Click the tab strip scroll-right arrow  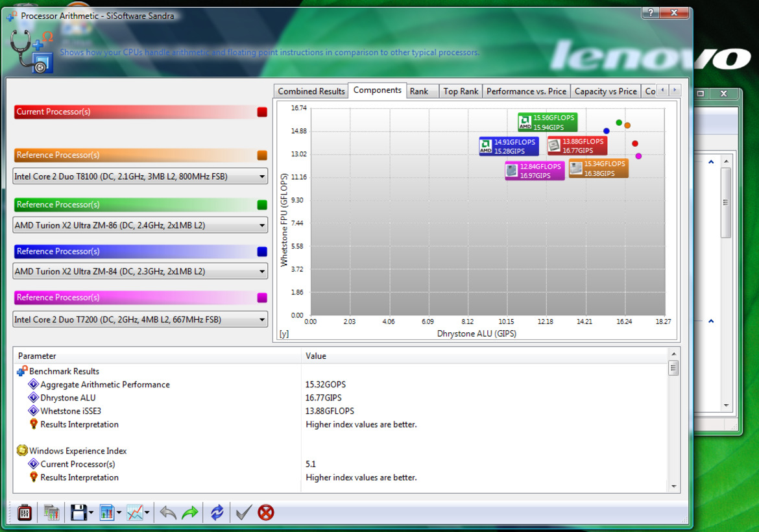click(x=675, y=90)
